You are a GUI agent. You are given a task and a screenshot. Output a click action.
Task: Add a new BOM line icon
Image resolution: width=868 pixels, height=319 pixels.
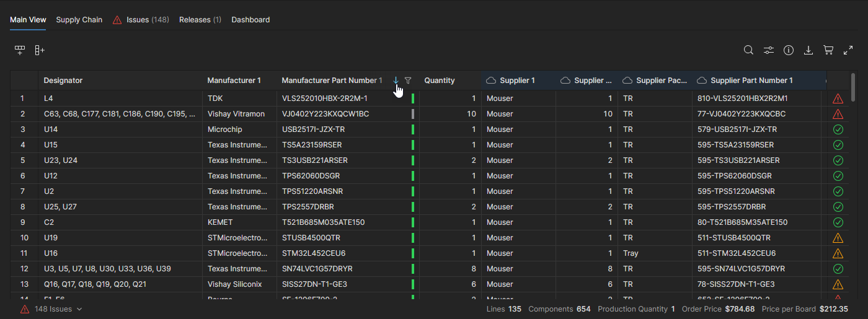(20, 50)
